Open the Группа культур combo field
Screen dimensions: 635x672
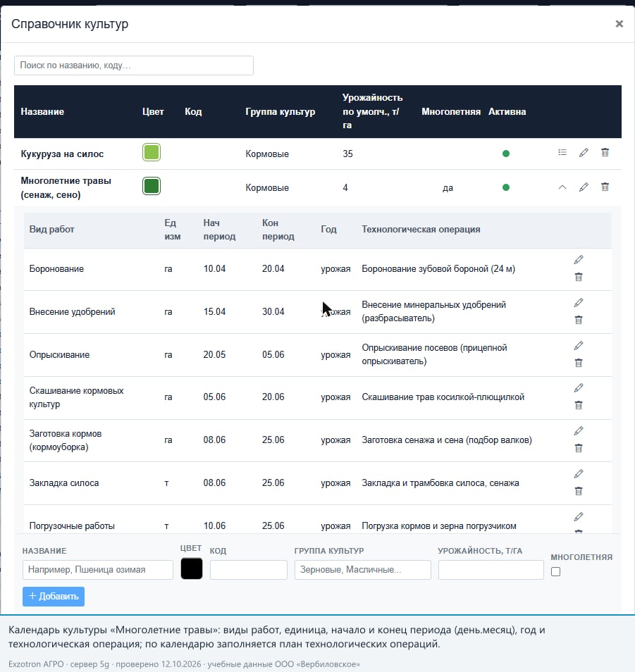363,570
